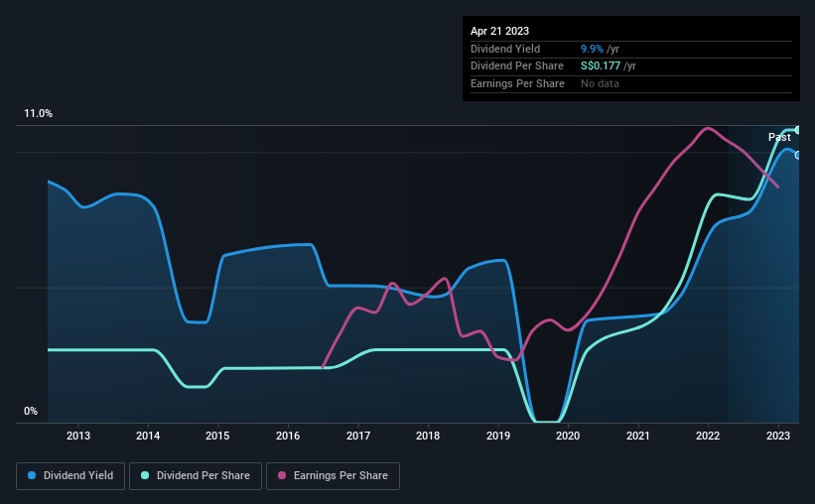Viewport: 815px width, 504px height.
Task: Toggle the Dividend Per Share legend button
Action: pyautogui.click(x=196, y=476)
